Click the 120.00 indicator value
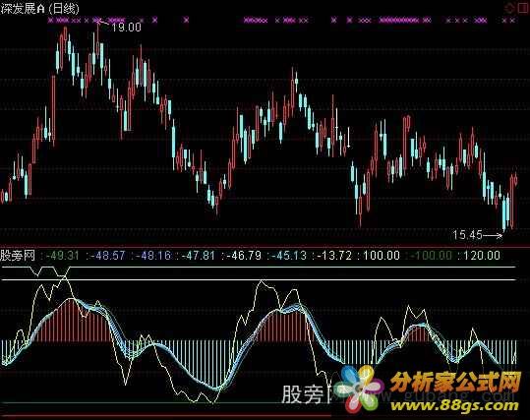The image size is (530, 420). click(x=482, y=256)
